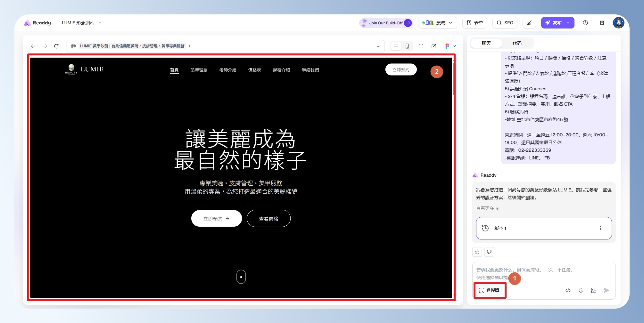The height and width of the screenshot is (323, 644).
Task: Enter fullscreen preview mode
Action: pos(421,46)
